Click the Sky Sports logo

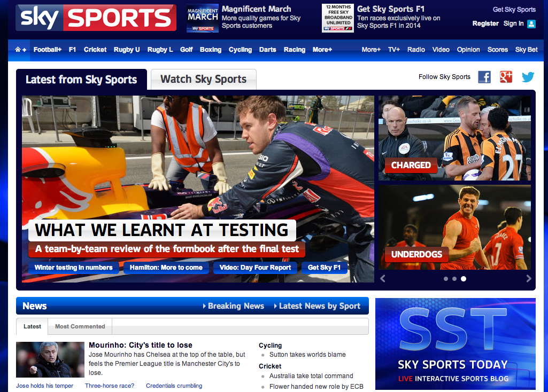(96, 18)
